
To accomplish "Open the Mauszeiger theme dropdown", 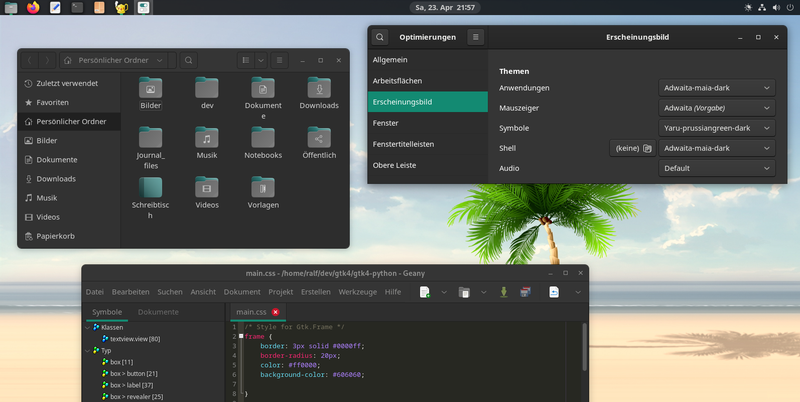I will coord(717,108).
